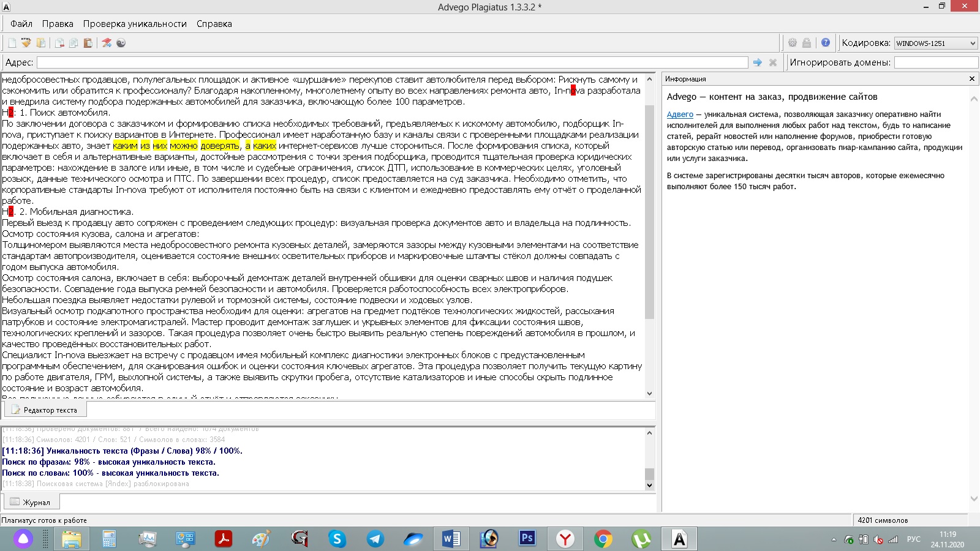This screenshot has width=980, height=551.
Task: Open Google Chrome from the taskbar
Action: (x=603, y=539)
